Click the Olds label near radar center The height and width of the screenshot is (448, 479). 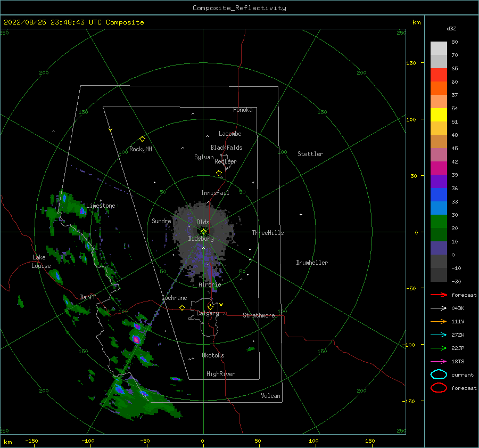point(203,222)
